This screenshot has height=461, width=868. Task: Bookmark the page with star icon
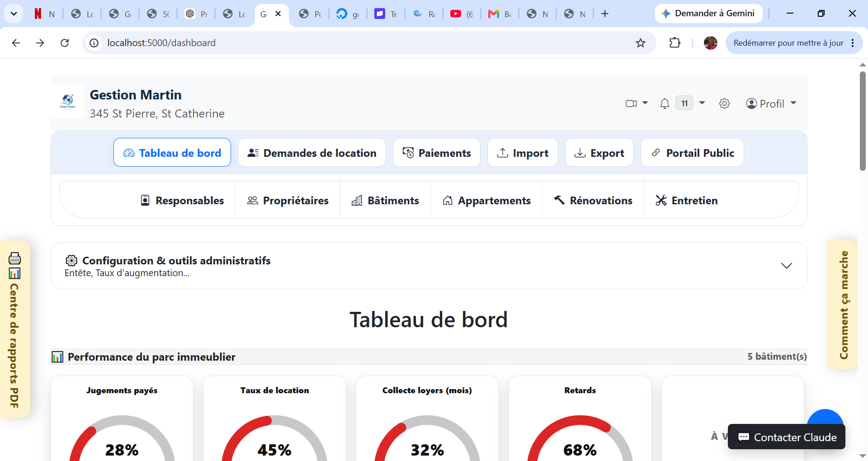click(x=641, y=43)
